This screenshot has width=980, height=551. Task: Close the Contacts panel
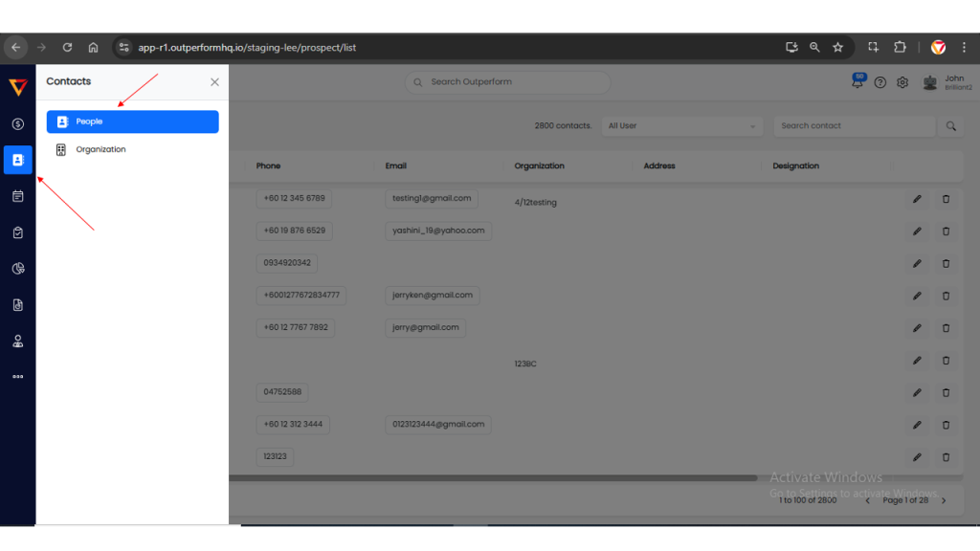click(214, 82)
